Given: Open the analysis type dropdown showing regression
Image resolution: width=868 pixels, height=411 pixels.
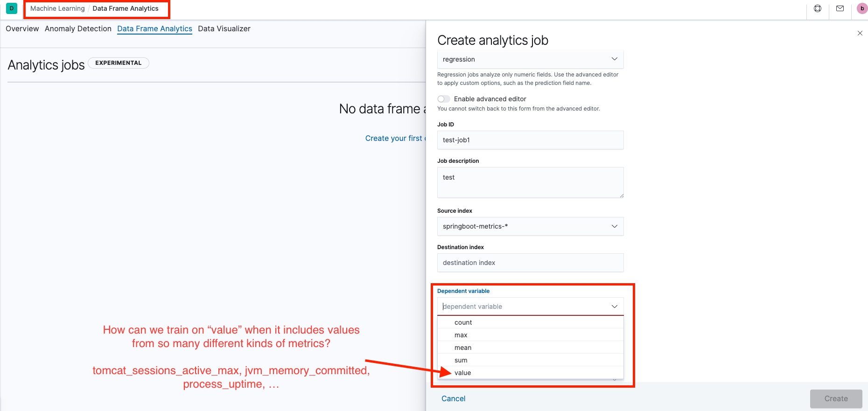Looking at the screenshot, I should point(530,59).
